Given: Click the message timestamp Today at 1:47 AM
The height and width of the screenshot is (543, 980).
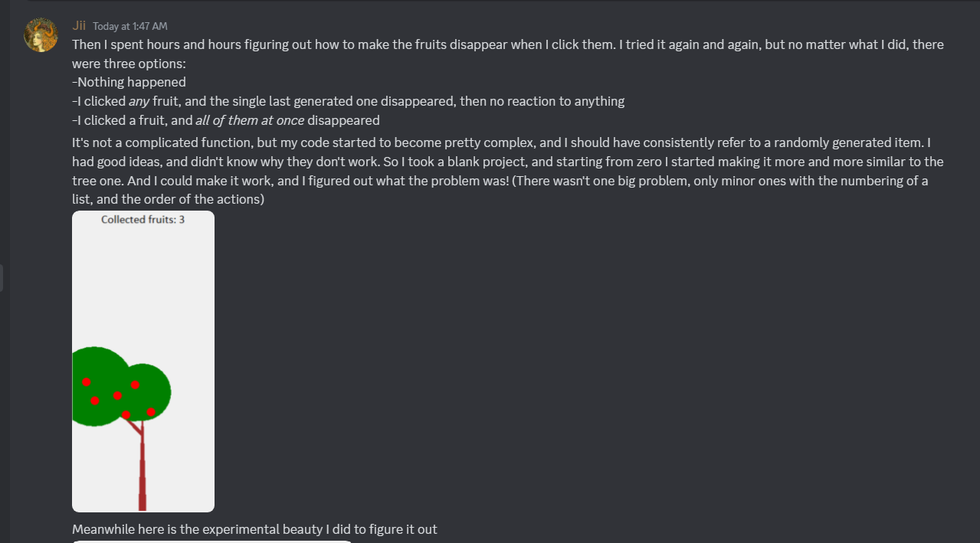Looking at the screenshot, I should [x=129, y=27].
